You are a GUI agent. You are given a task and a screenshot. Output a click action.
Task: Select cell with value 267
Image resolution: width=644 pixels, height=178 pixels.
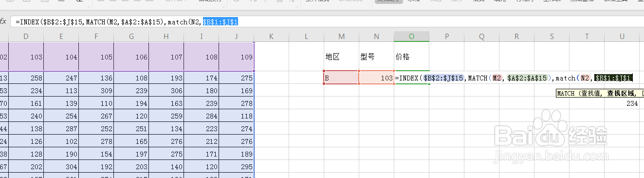(96, 117)
